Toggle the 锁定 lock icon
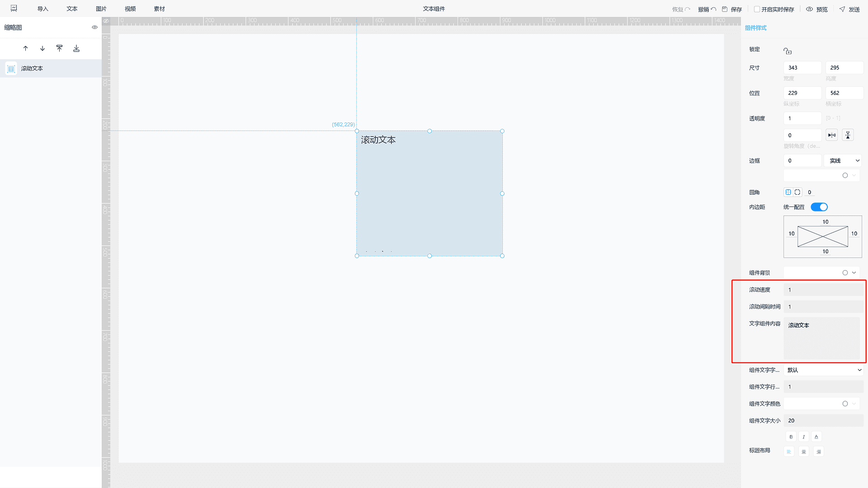868x488 pixels. click(x=788, y=51)
